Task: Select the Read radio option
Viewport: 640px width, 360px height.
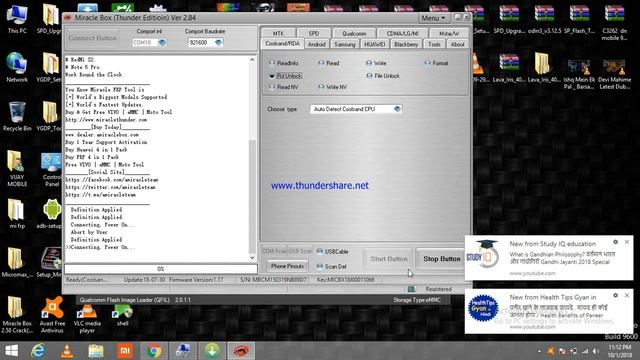Action: click(x=329, y=63)
